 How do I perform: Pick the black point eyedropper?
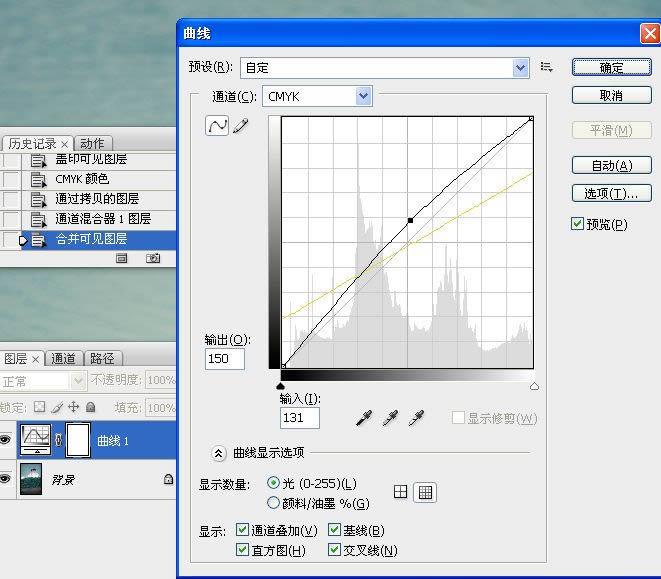(363, 418)
